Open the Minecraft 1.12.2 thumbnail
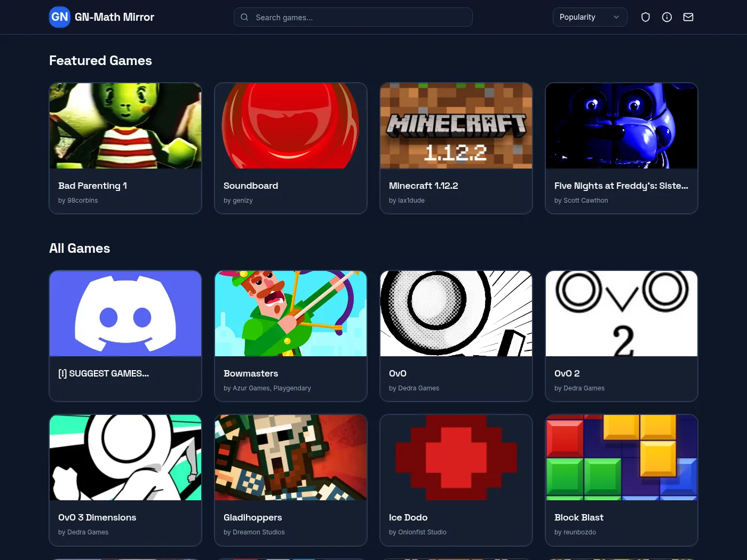The width and height of the screenshot is (747, 560). [x=456, y=126]
